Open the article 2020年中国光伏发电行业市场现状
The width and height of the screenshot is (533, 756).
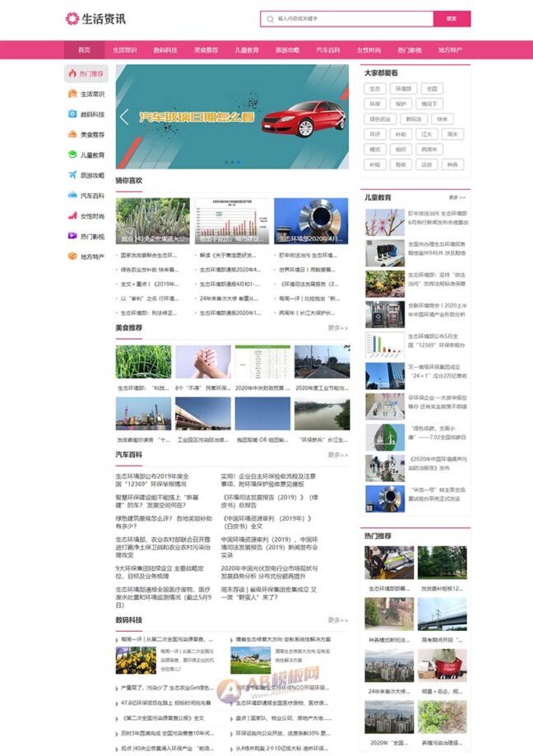pyautogui.click(x=270, y=573)
